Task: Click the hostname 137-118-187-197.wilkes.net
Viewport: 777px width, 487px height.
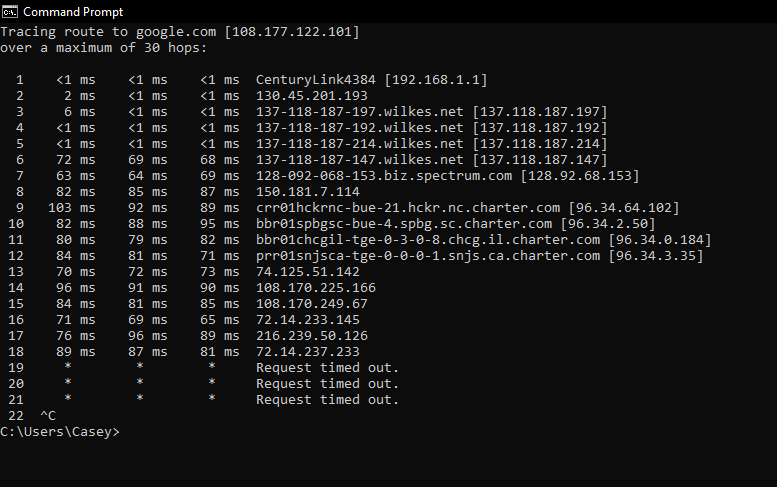Action: coord(359,112)
